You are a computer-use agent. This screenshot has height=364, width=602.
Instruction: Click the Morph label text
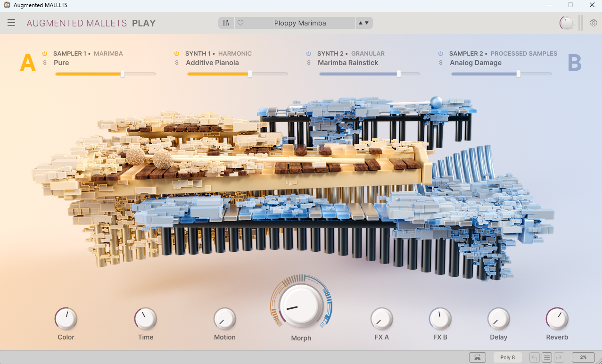tap(301, 338)
